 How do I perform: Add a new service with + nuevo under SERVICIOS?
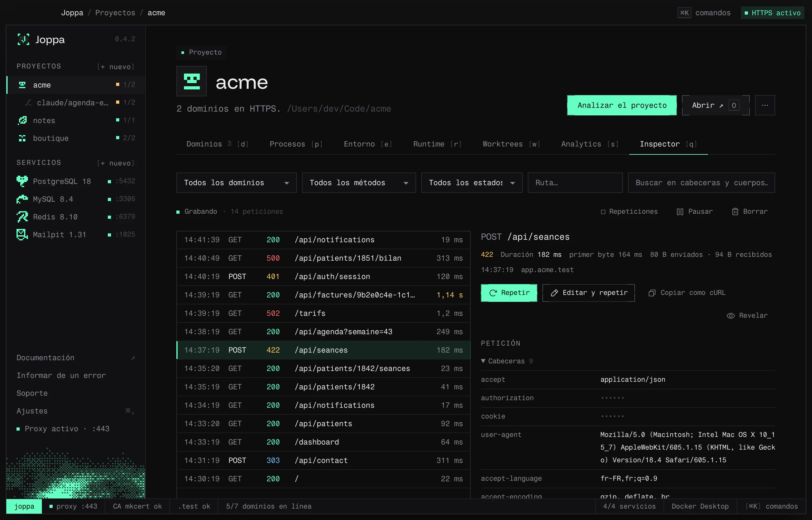pyautogui.click(x=116, y=163)
